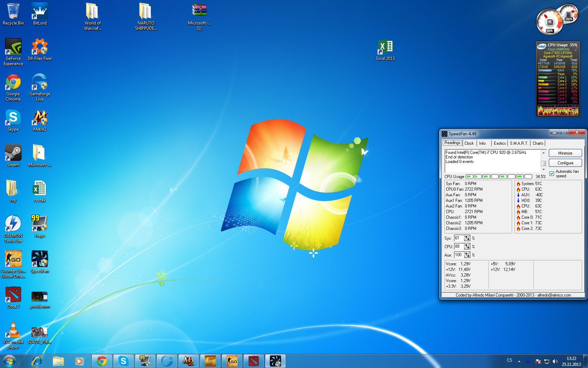Select the World of Warcraft folder icon
This screenshot has width=588, height=368.
(93, 16)
